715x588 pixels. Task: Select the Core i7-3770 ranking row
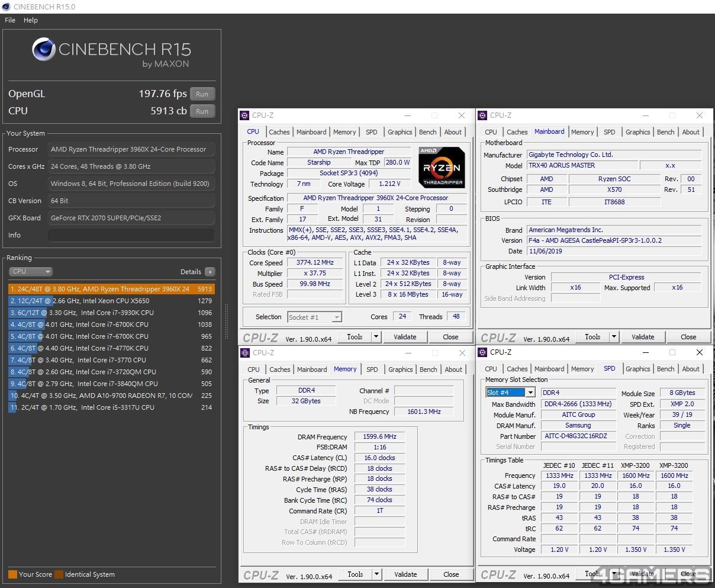tap(111, 360)
